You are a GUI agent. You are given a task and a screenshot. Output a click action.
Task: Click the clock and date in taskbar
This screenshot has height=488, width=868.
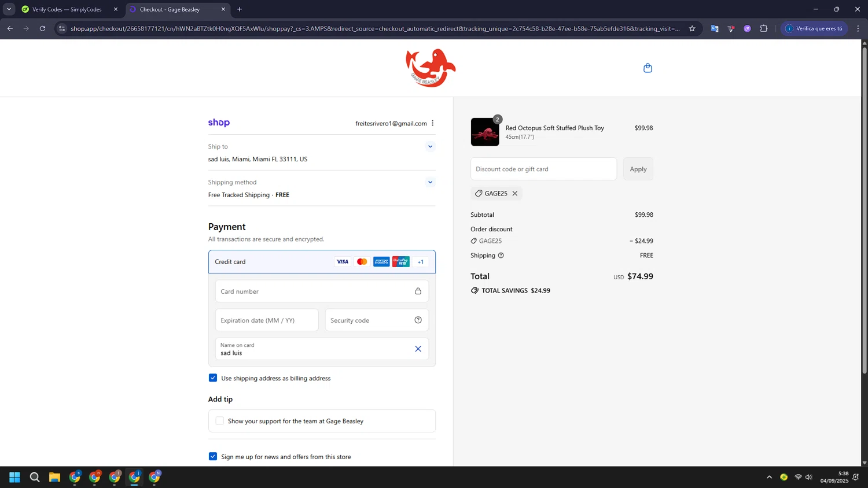834,477
